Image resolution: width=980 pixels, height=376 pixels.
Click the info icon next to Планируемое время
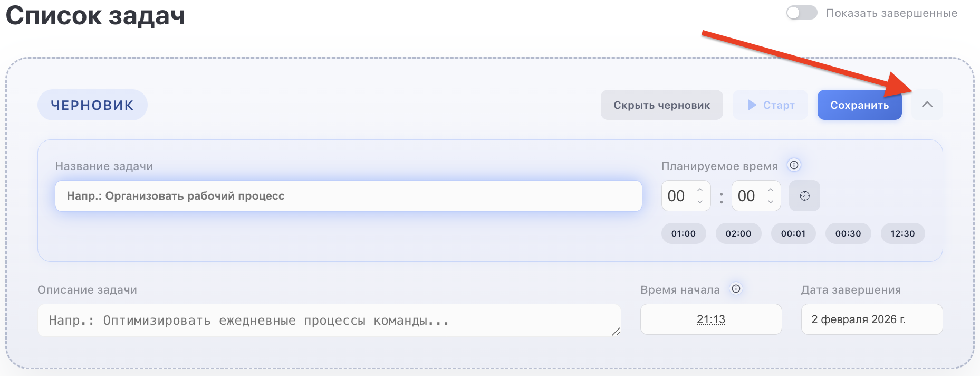click(793, 165)
